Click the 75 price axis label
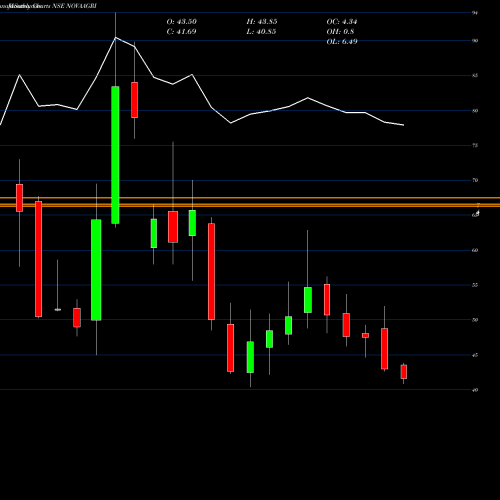 tap(475, 145)
